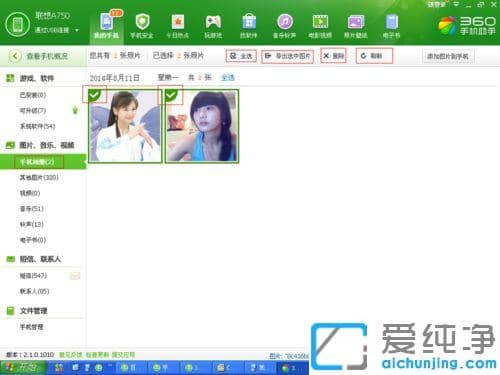Click the 提交应用 link in status bar
The width and height of the screenshot is (500, 375).
(x=123, y=355)
